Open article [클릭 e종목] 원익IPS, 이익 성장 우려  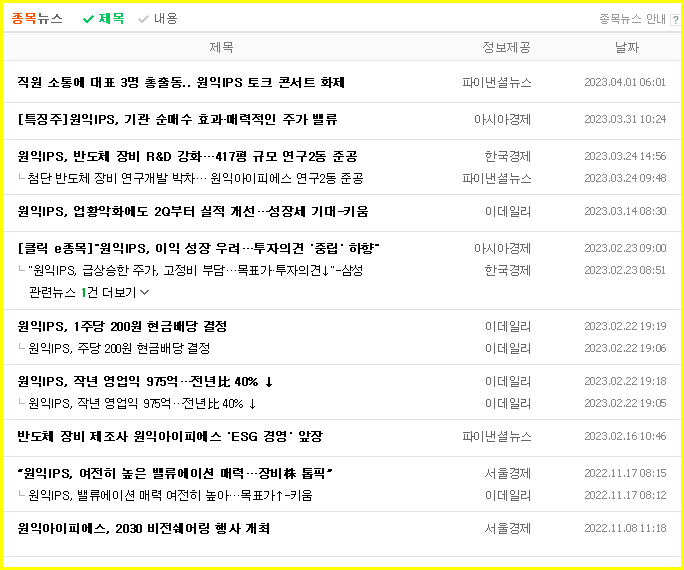[198, 248]
